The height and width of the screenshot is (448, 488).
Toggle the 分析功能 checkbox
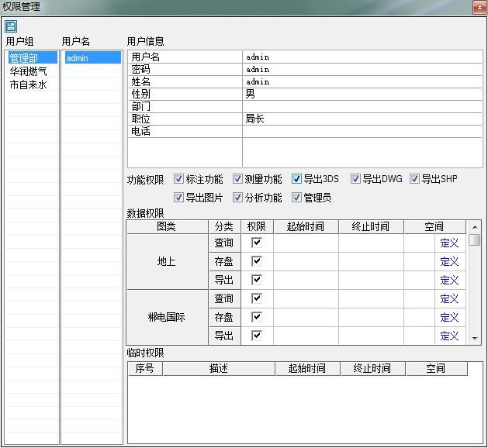[238, 198]
